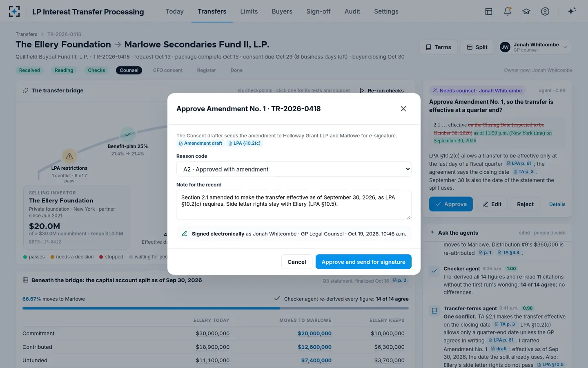Viewport: 588px width, 368px height.
Task: Click the Cancel button in dialog
Action: (297, 262)
